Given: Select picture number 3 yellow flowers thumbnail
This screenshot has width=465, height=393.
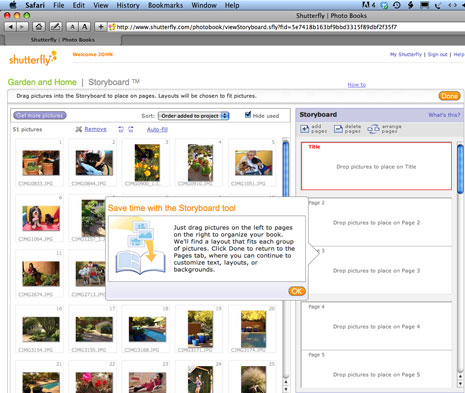Looking at the screenshot, I should click(147, 163).
